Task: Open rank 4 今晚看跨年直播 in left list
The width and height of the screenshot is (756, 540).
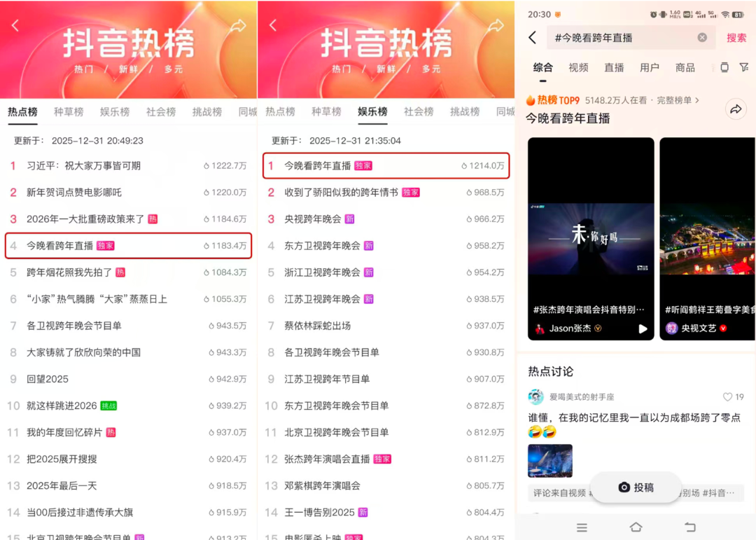Action: (x=128, y=246)
